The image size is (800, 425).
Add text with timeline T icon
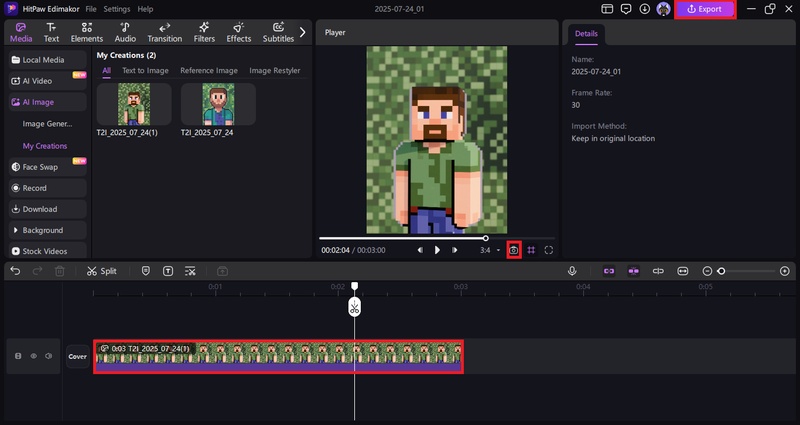pos(168,271)
